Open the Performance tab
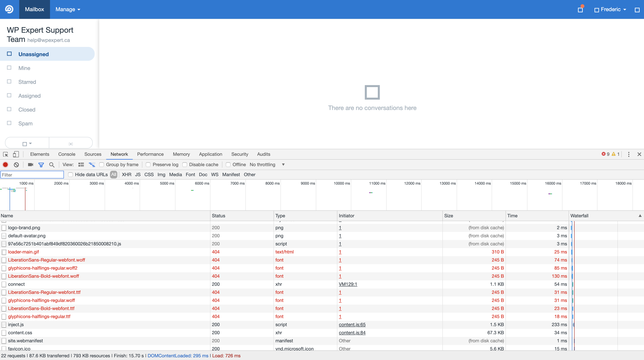This screenshot has width=644, height=360. tap(150, 154)
